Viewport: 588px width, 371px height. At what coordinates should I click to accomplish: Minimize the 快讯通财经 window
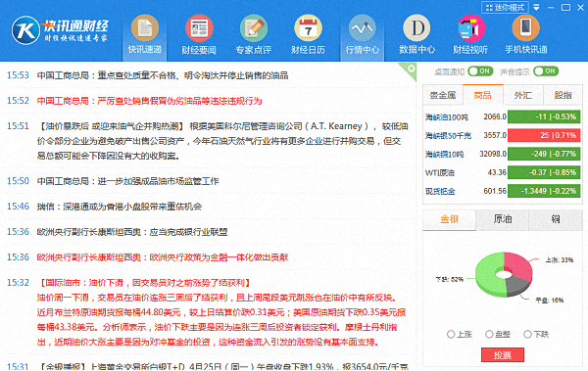(x=551, y=7)
